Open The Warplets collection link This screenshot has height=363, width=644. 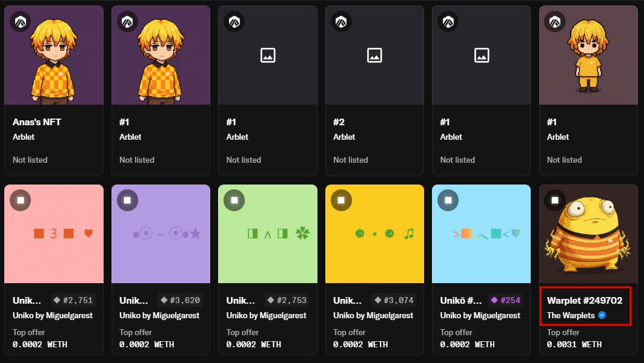click(x=571, y=315)
